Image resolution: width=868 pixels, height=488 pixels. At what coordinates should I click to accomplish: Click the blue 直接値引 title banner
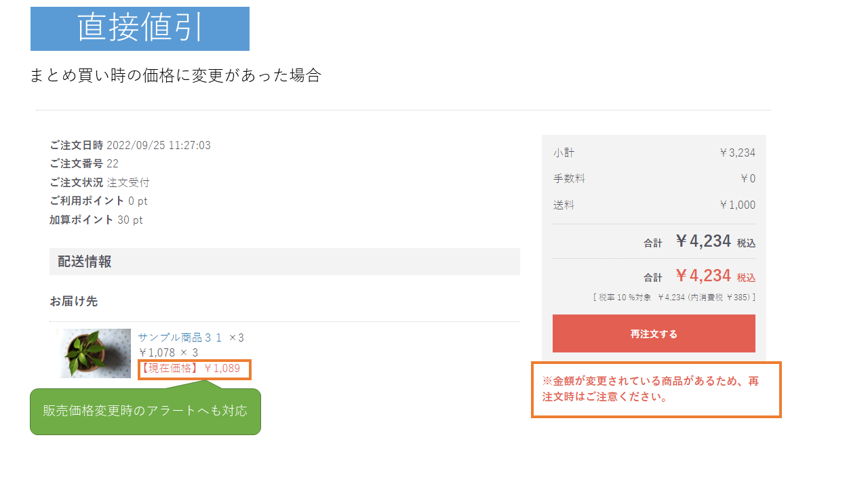coord(140,28)
